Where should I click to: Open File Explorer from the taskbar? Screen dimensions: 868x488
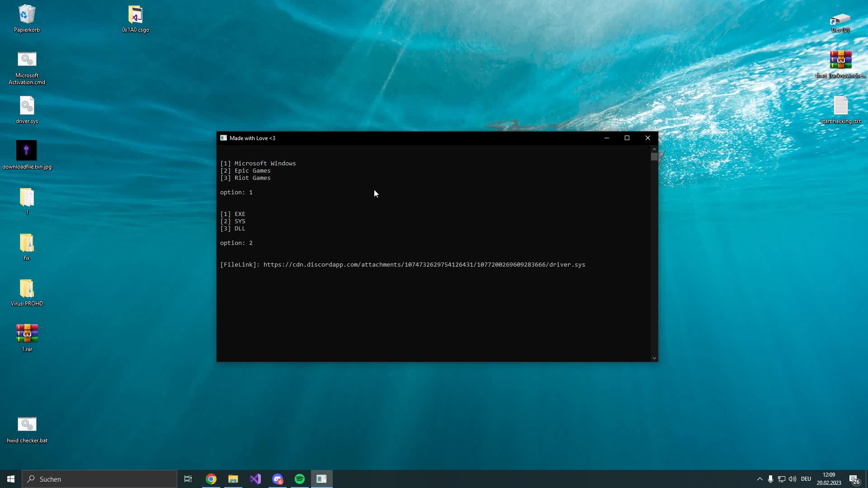(x=233, y=479)
